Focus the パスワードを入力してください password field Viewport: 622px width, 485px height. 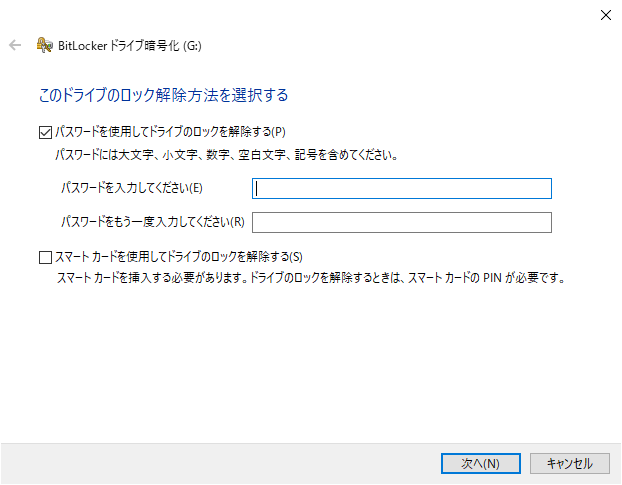coord(402,189)
